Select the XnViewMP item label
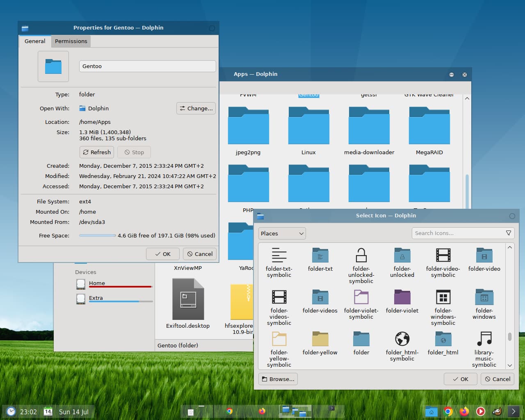This screenshot has height=420, width=525. pyautogui.click(x=188, y=268)
